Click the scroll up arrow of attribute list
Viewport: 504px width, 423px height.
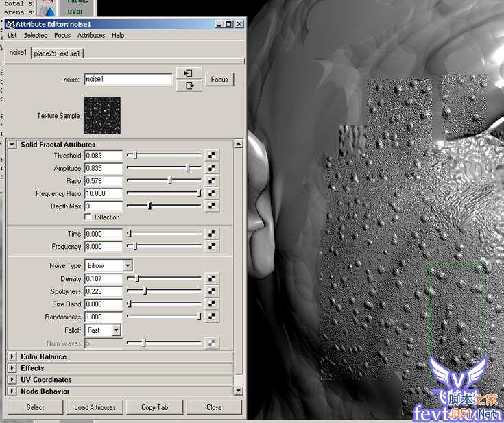[238, 144]
